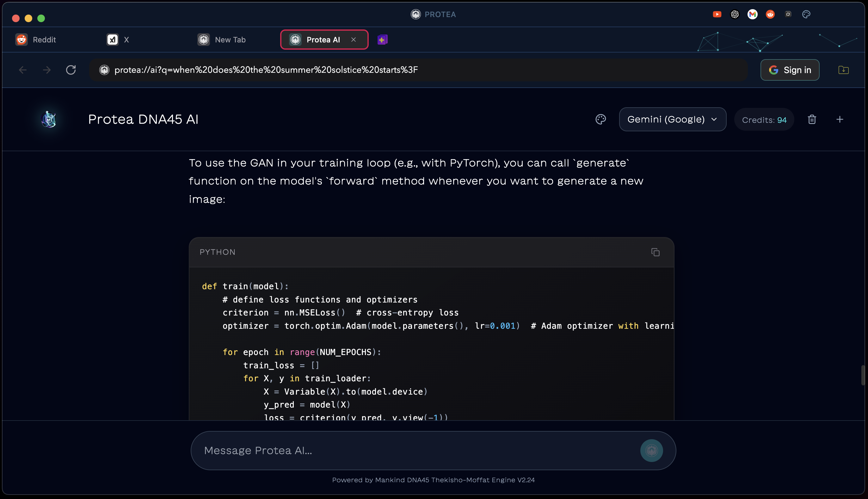Delete the chat with trash icon
Viewport: 868px width, 499px height.
[x=812, y=120]
